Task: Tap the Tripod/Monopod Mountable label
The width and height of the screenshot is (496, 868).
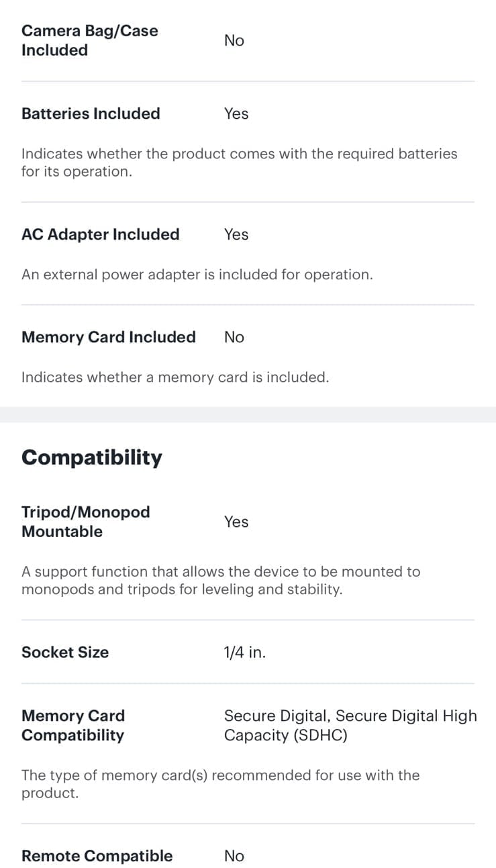Action: (x=86, y=522)
